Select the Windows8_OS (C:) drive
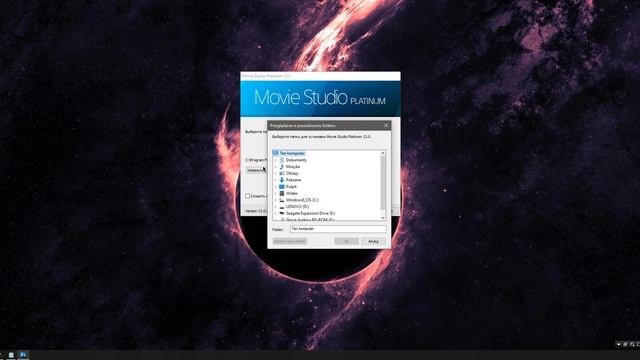 302,200
